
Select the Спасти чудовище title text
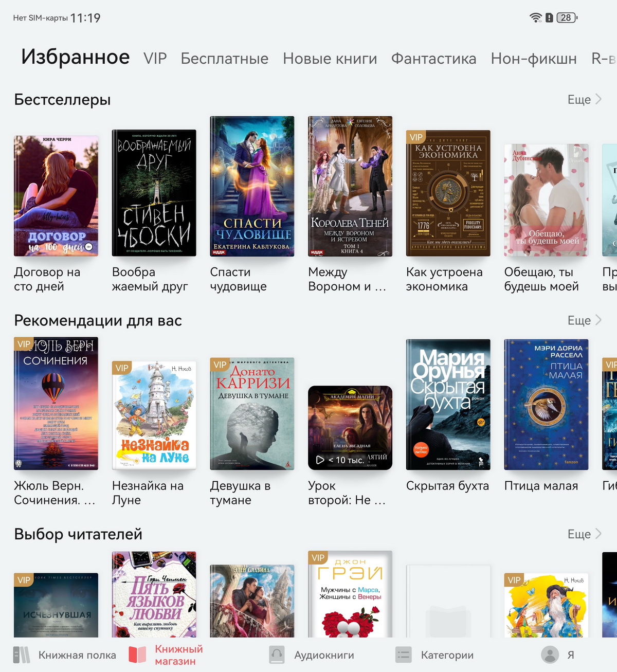pyautogui.click(x=239, y=279)
